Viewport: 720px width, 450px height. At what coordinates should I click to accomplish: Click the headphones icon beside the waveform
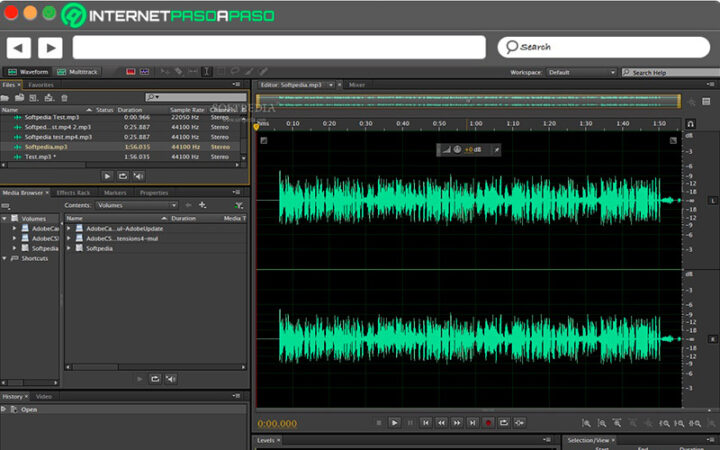(690, 123)
